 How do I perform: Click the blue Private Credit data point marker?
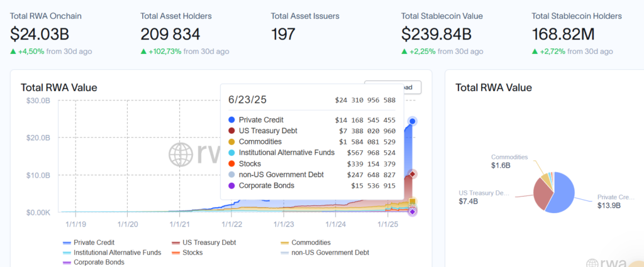pos(413,121)
